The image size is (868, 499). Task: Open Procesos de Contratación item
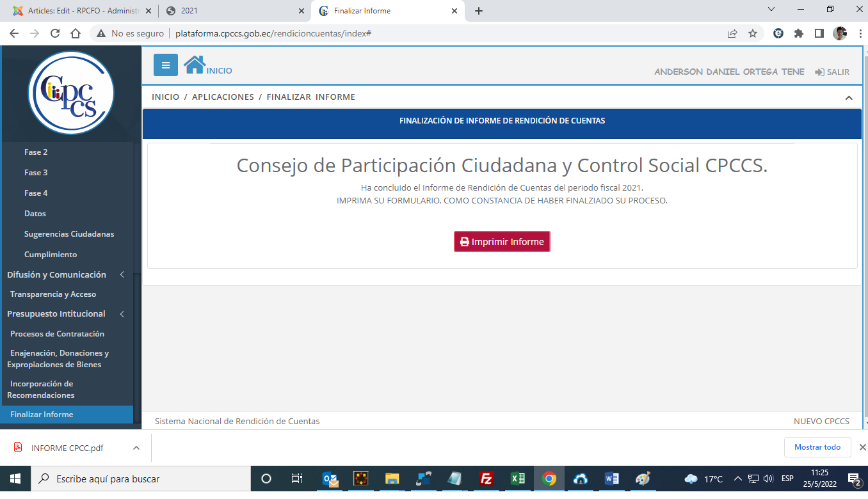tap(57, 334)
